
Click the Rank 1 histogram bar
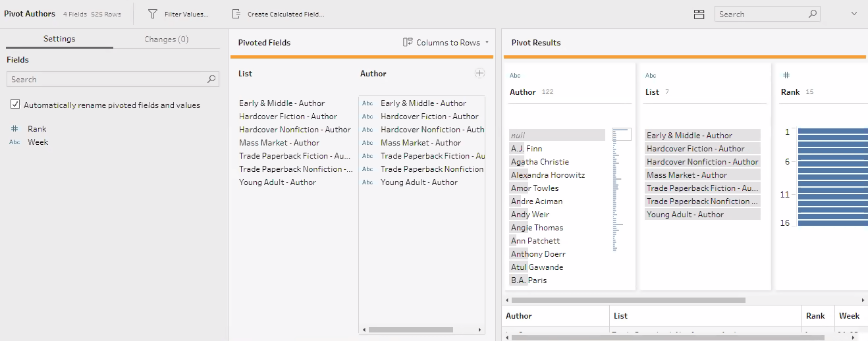click(832, 132)
